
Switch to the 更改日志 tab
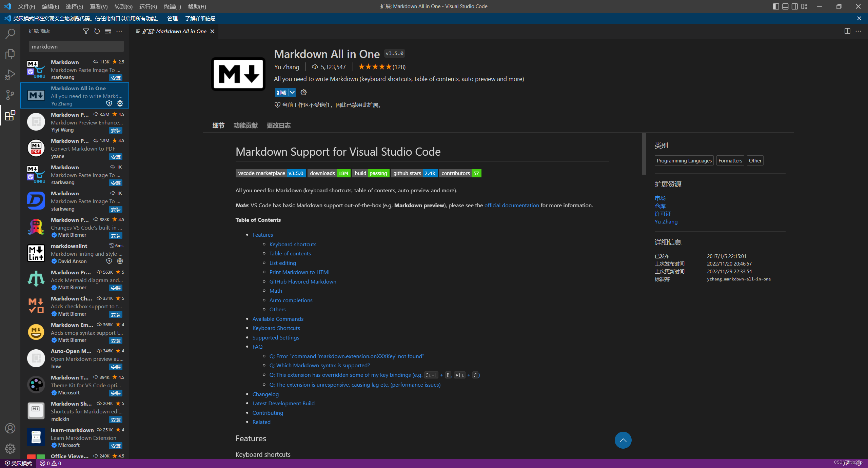coord(278,125)
